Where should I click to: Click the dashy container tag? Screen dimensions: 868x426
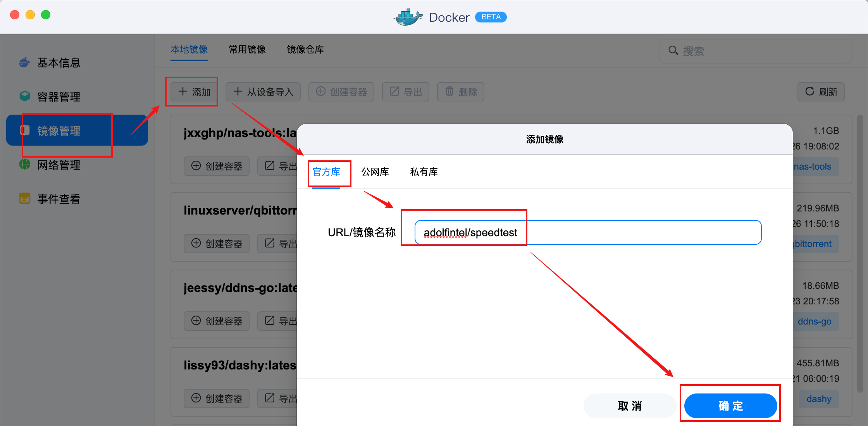819,399
